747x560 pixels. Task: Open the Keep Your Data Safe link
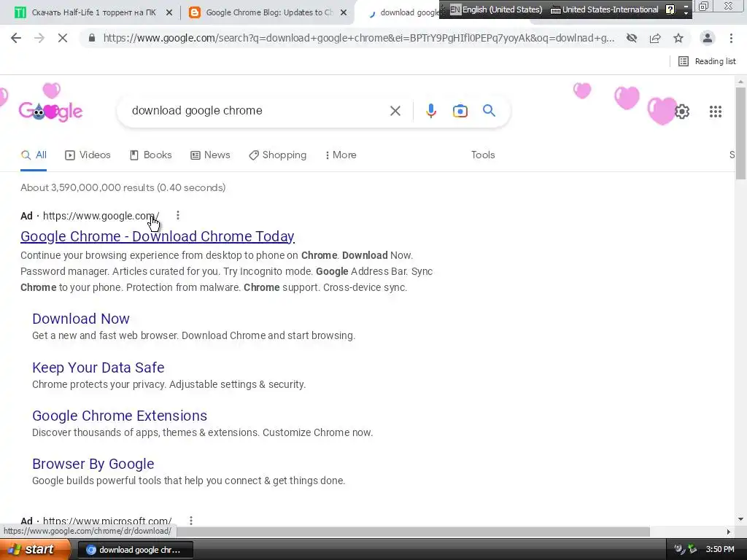[98, 367]
